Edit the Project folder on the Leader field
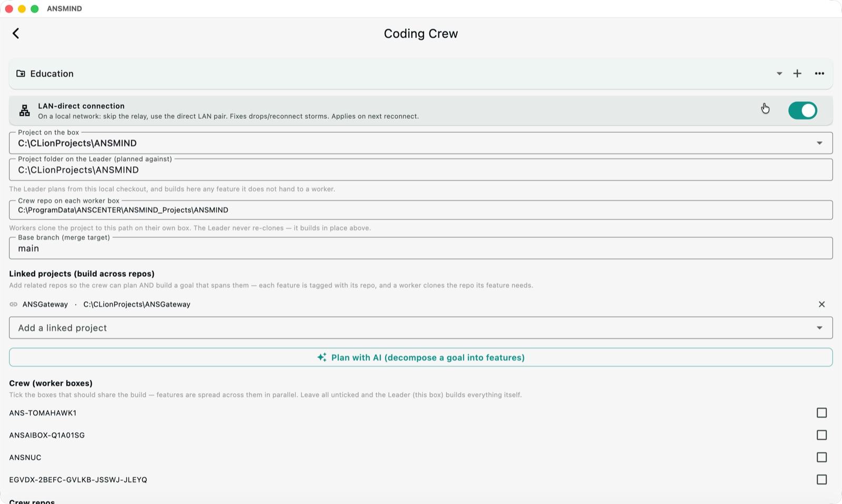Screen dimensions: 842x504 pos(420,170)
